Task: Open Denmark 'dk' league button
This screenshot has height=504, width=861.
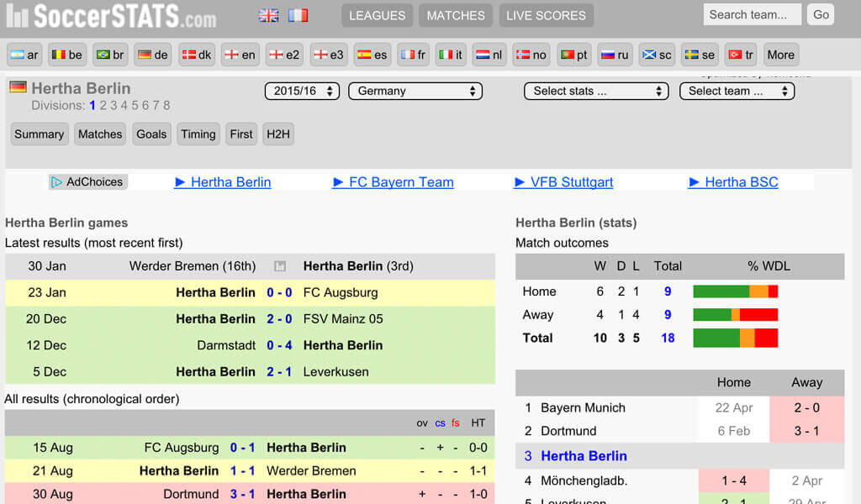Action: click(x=197, y=55)
